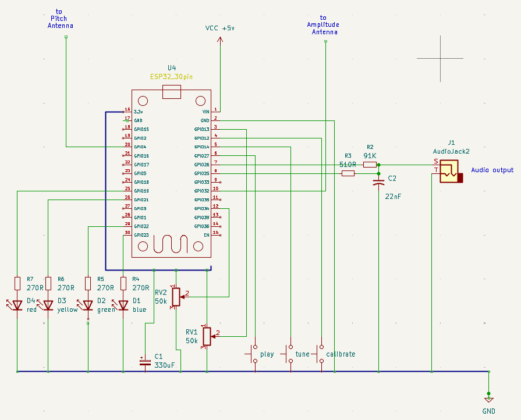
Task: Click the VIN pin label
Action: pyautogui.click(x=205, y=112)
